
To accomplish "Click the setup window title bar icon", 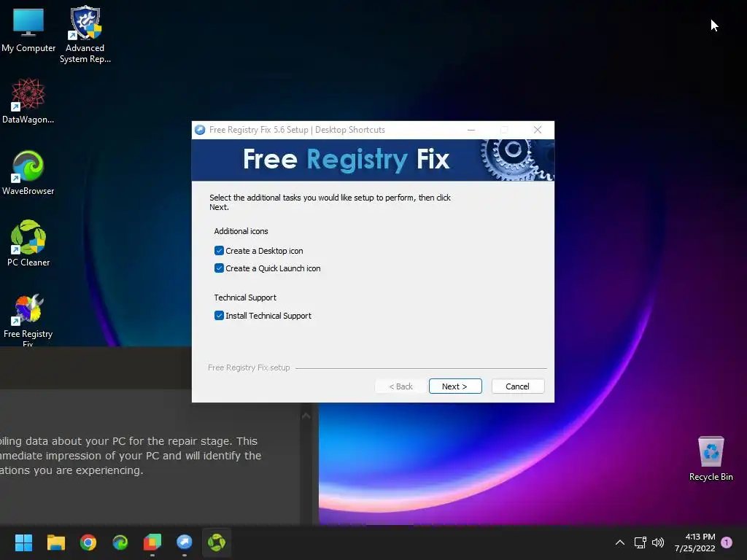I will click(200, 130).
